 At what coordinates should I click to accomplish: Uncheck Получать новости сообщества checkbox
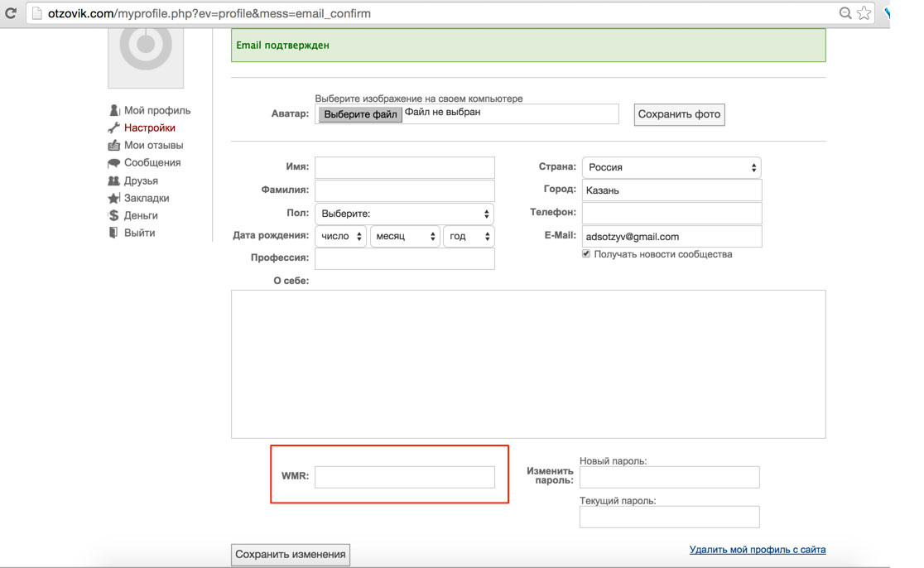click(585, 253)
